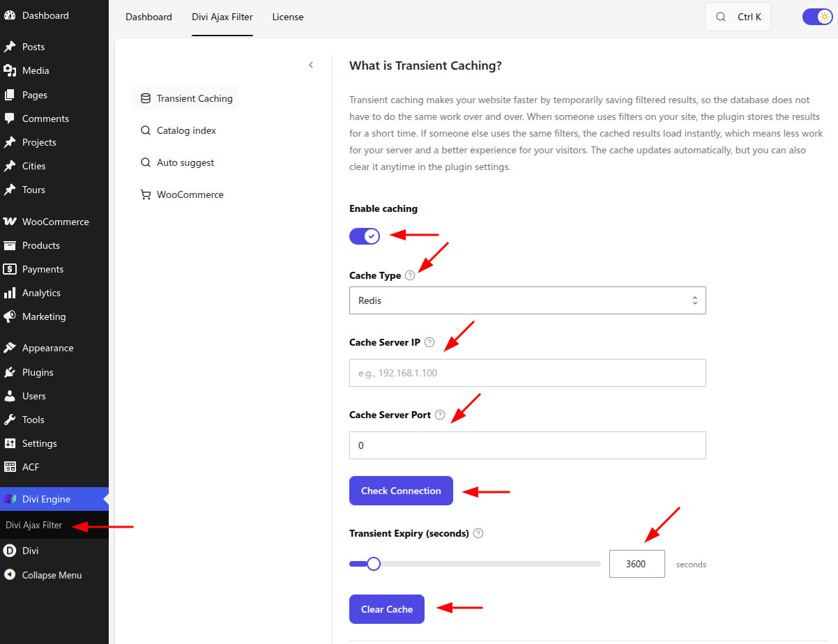Click the ACF grid icon
This screenshot has width=838, height=644.
10,467
